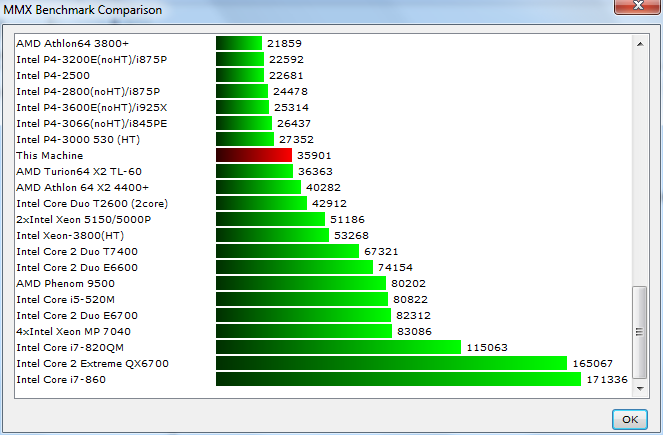Click the score value 42912

click(x=329, y=203)
